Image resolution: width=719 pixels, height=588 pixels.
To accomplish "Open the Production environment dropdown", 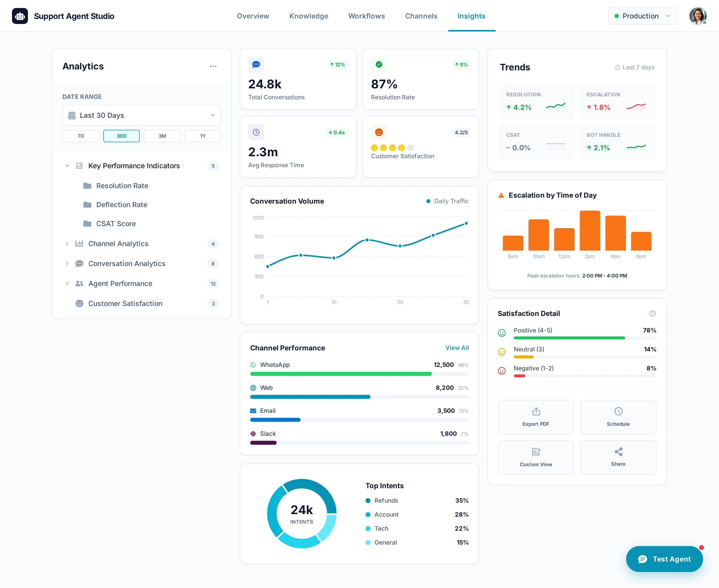I will (x=642, y=16).
